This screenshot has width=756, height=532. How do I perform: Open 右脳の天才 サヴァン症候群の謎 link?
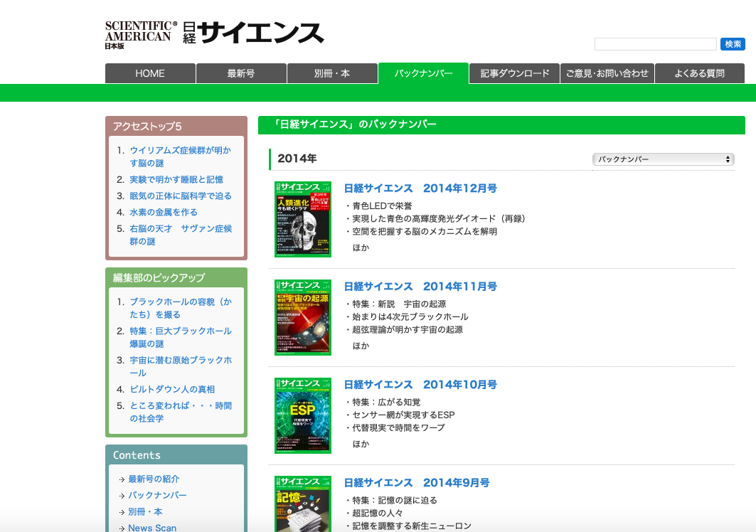181,235
